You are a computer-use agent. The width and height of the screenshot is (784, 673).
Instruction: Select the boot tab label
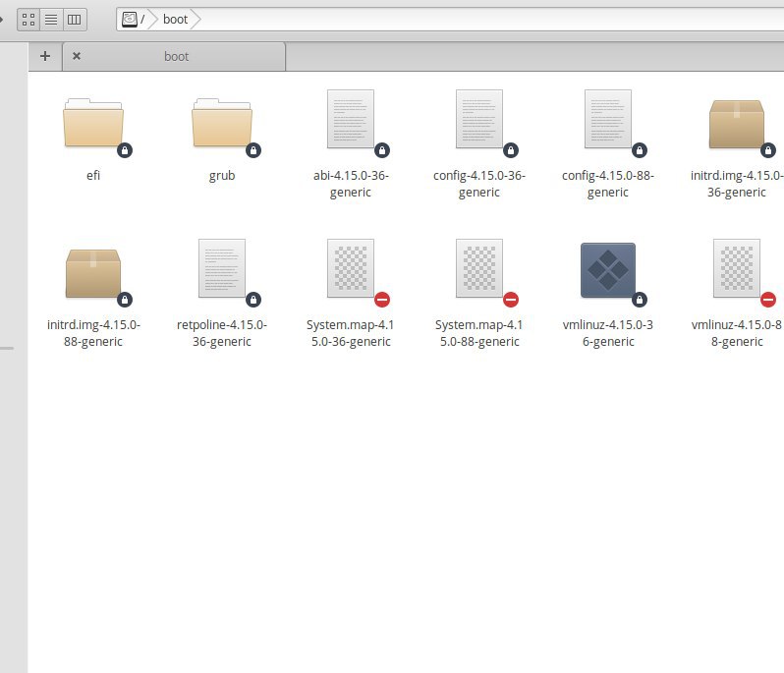pyautogui.click(x=177, y=57)
